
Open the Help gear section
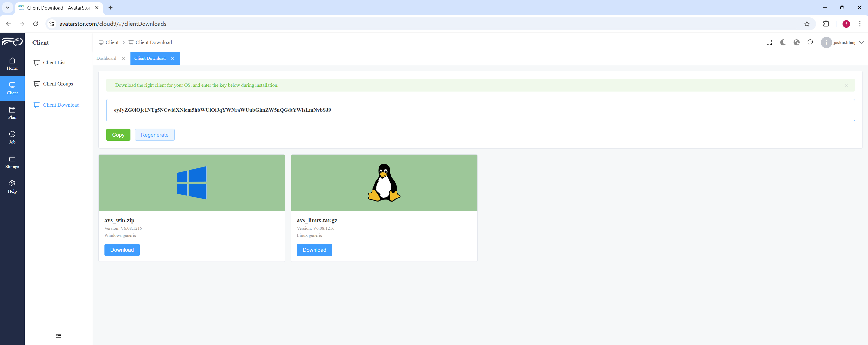(x=12, y=187)
